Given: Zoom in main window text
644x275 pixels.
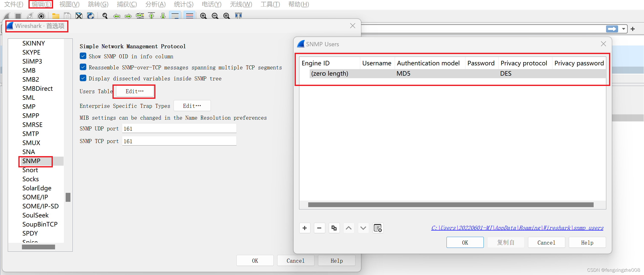Looking at the screenshot, I should coord(203,16).
